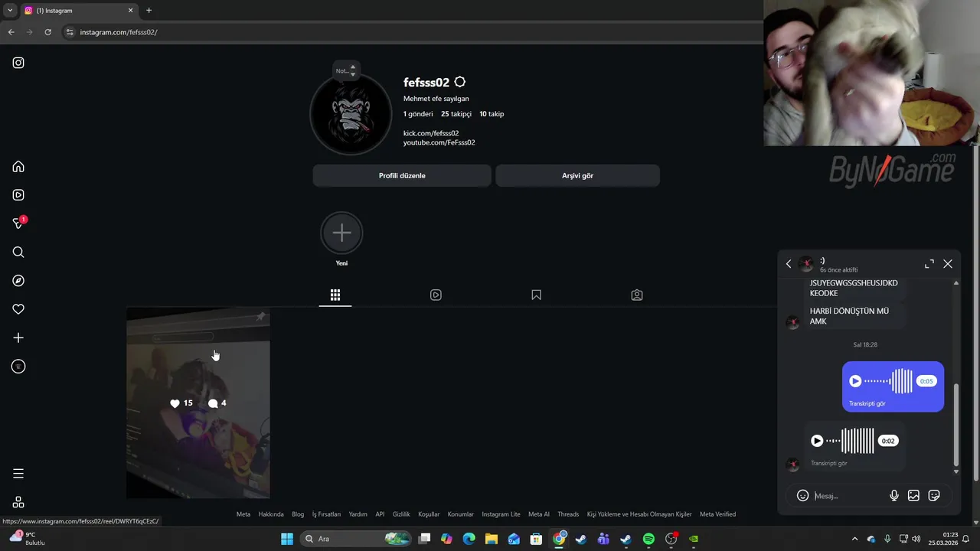Add a new story highlight (Yeni)
This screenshot has width=980, height=551.
click(341, 233)
